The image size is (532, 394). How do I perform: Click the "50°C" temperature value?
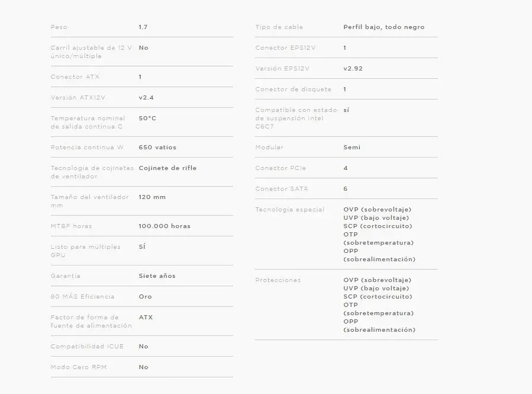click(x=147, y=118)
